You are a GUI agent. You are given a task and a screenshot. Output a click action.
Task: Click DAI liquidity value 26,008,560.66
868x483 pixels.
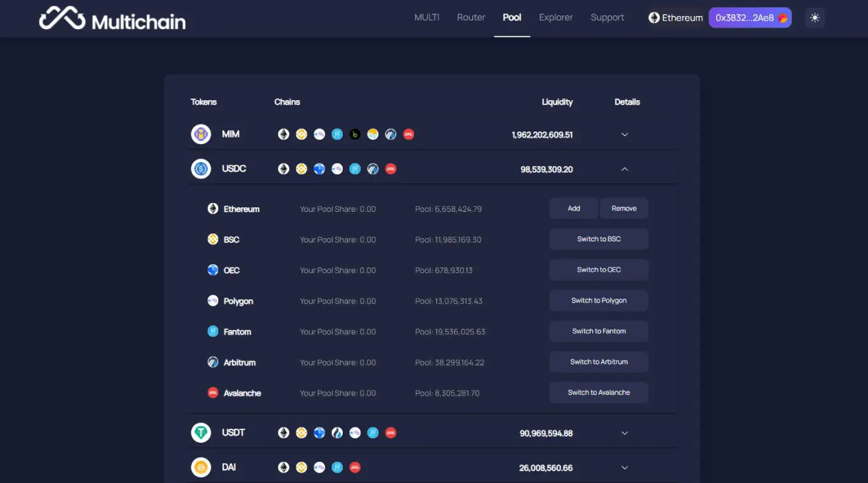(546, 468)
